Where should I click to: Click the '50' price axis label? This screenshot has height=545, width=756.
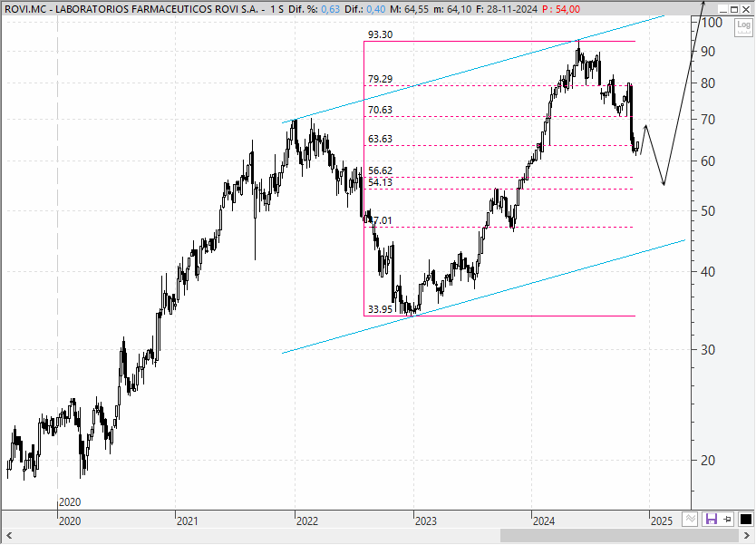(708, 210)
